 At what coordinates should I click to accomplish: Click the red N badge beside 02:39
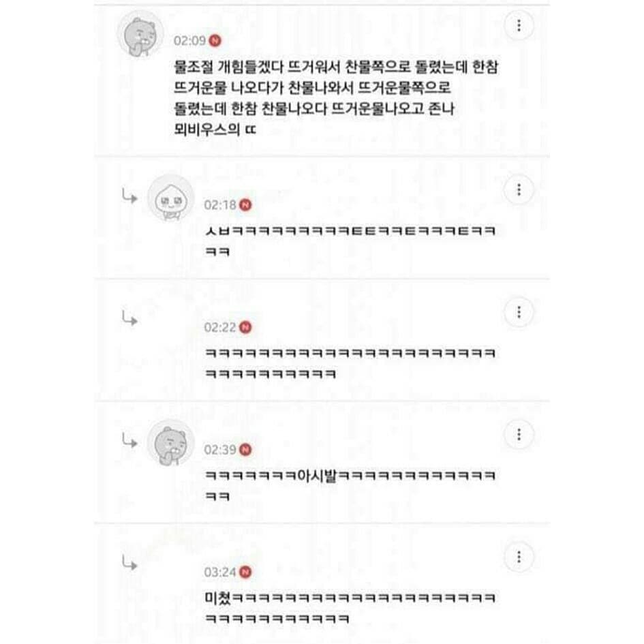coord(245,450)
